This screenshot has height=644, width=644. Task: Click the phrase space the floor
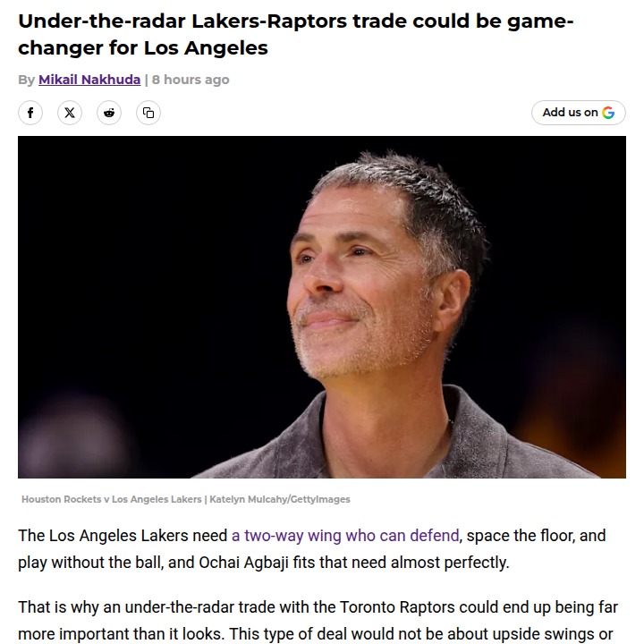click(518, 536)
